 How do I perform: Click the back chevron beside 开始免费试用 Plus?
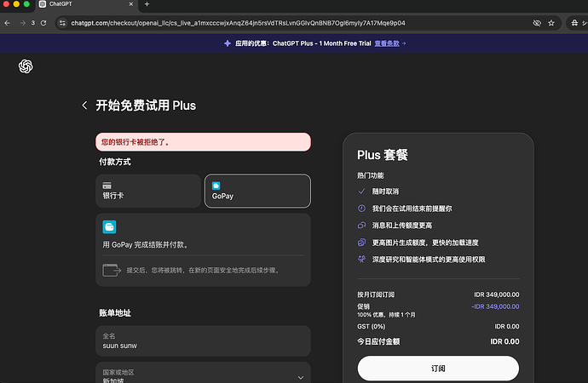click(x=84, y=106)
